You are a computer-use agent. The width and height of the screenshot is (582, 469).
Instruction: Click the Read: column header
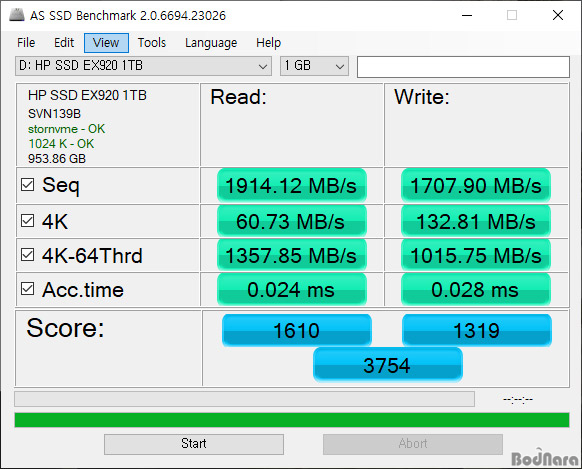pyautogui.click(x=238, y=97)
